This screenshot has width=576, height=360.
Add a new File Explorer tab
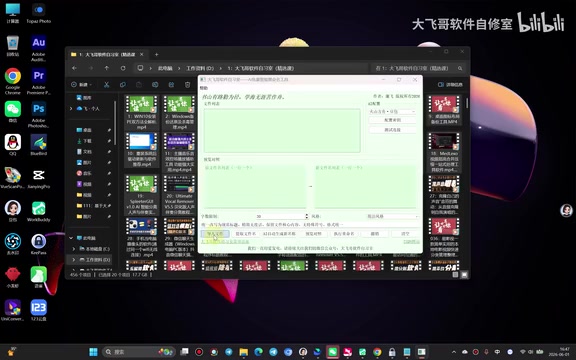[156, 54]
